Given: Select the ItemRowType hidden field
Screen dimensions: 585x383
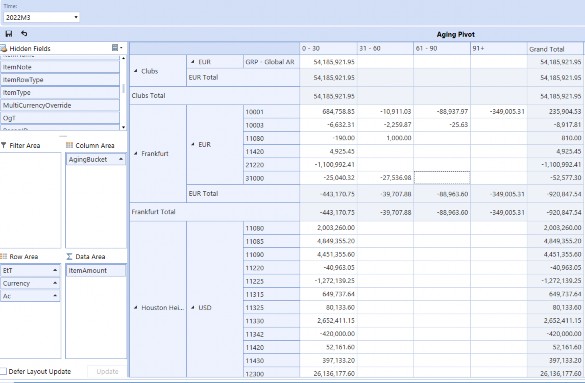Looking at the screenshot, I should click(x=60, y=80).
